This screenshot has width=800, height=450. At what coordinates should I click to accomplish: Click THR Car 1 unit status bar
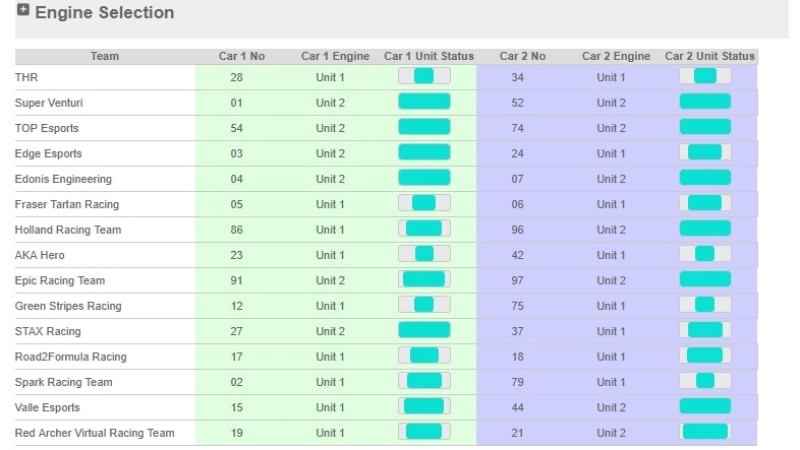[x=424, y=76]
